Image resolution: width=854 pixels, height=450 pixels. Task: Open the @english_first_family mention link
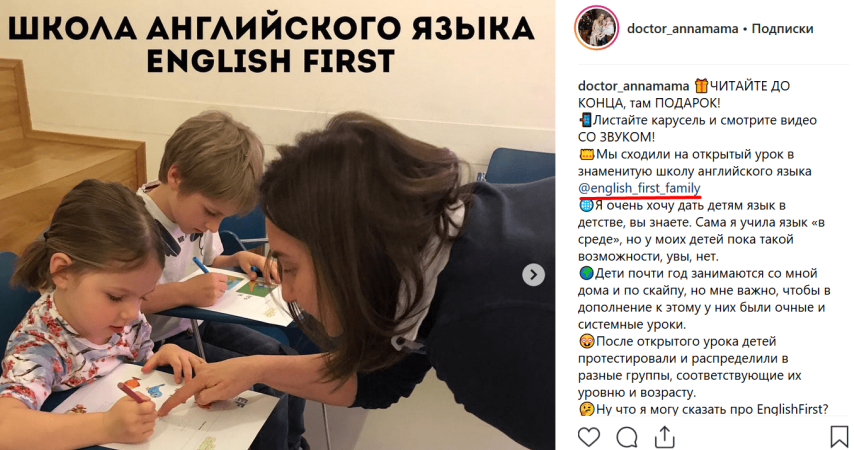pos(639,188)
